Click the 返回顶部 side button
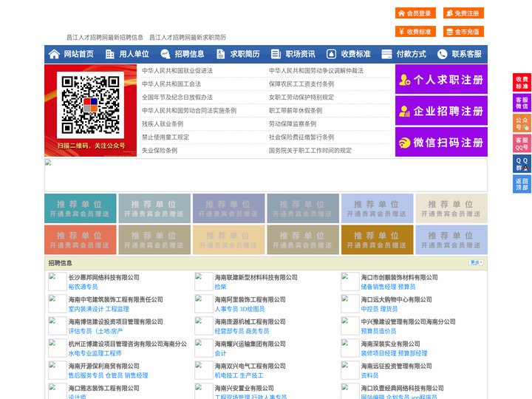Image resolution: width=532 pixels, height=399 pixels. click(x=522, y=184)
